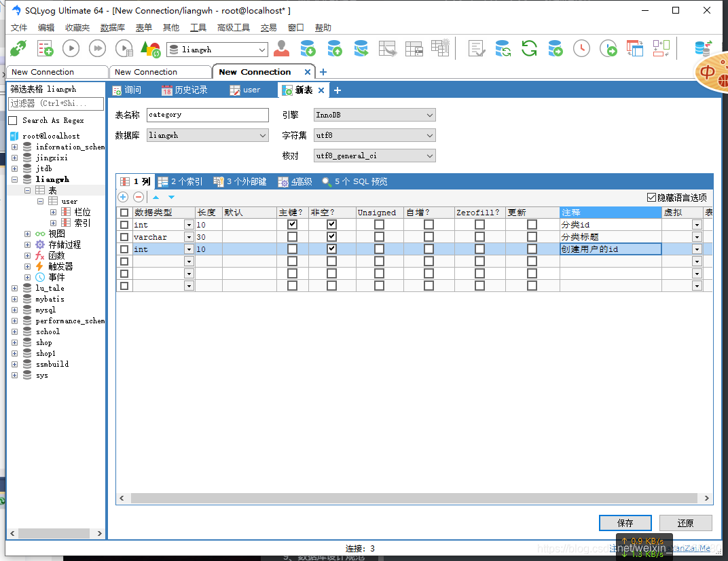Click the scheduled backup clock icon
Viewport: 728px width, 561px height.
[x=581, y=48]
